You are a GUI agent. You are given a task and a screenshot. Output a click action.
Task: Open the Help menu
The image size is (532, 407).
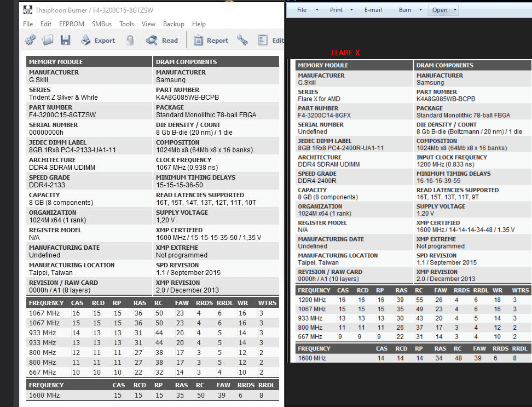199,24
